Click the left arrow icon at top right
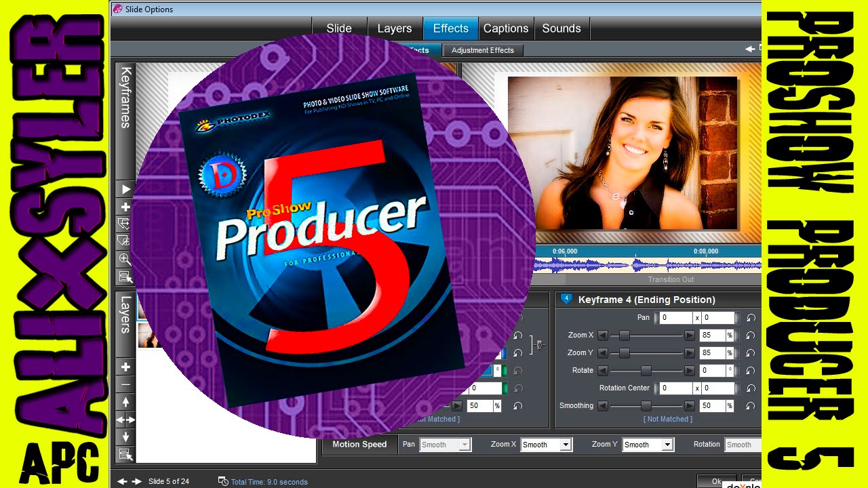This screenshot has height=488, width=868. click(x=750, y=49)
